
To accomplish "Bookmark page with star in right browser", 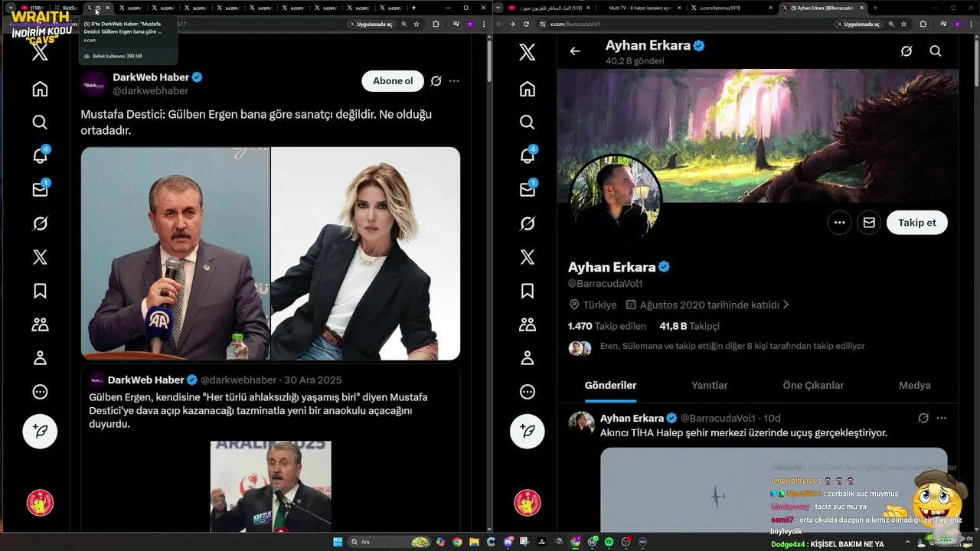I will pyautogui.click(x=905, y=24).
